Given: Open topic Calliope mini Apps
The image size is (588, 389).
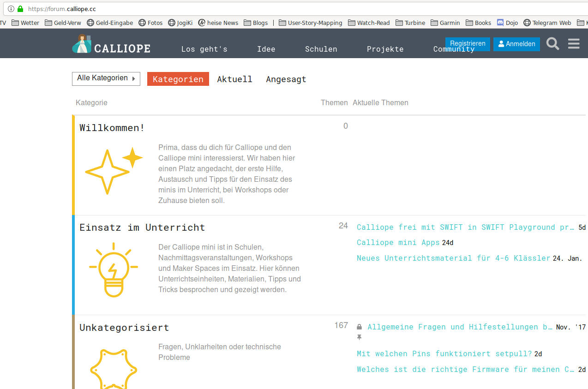Looking at the screenshot, I should [398, 242].
